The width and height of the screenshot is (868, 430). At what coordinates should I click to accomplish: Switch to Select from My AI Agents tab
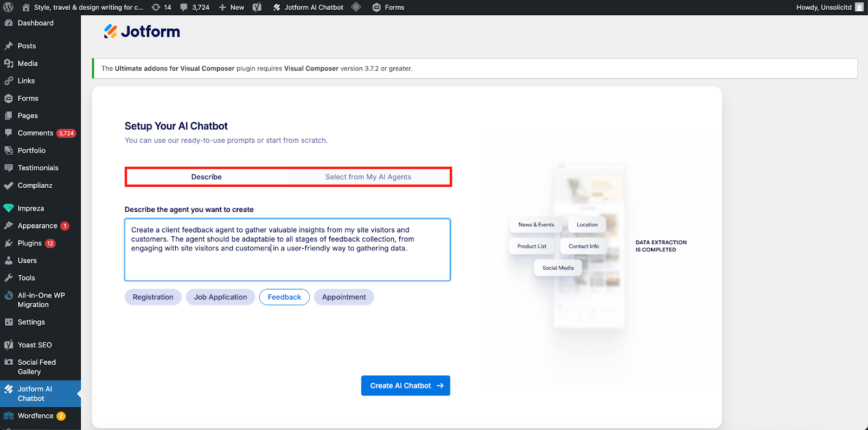[368, 177]
